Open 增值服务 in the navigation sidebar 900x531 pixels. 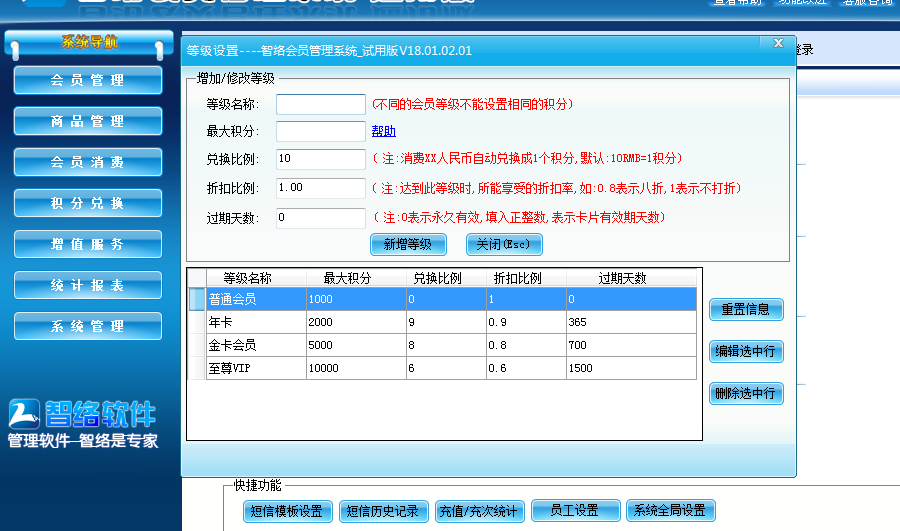[x=88, y=245]
